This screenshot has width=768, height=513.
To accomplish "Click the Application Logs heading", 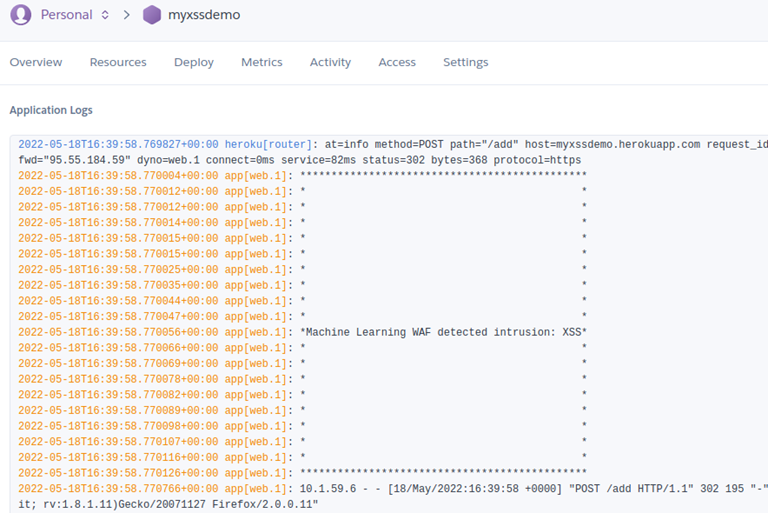I will click(51, 110).
